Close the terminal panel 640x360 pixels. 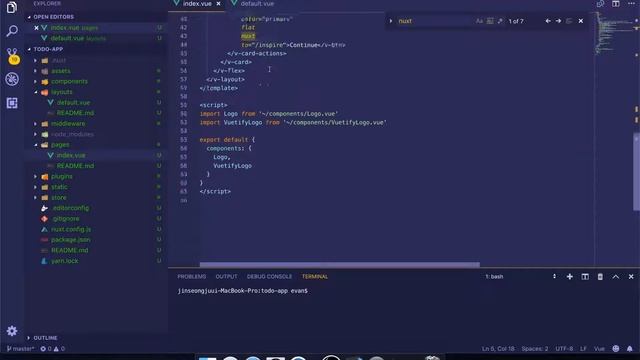631,277
